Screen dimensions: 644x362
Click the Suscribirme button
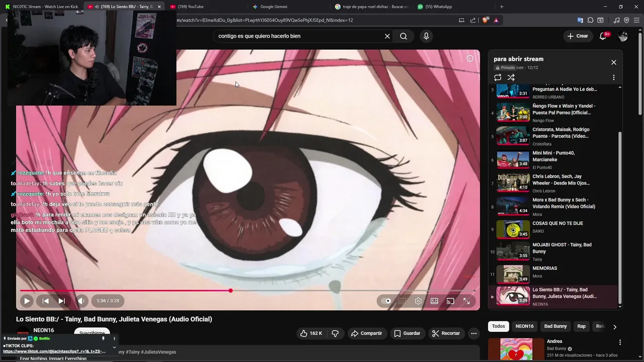click(92, 333)
